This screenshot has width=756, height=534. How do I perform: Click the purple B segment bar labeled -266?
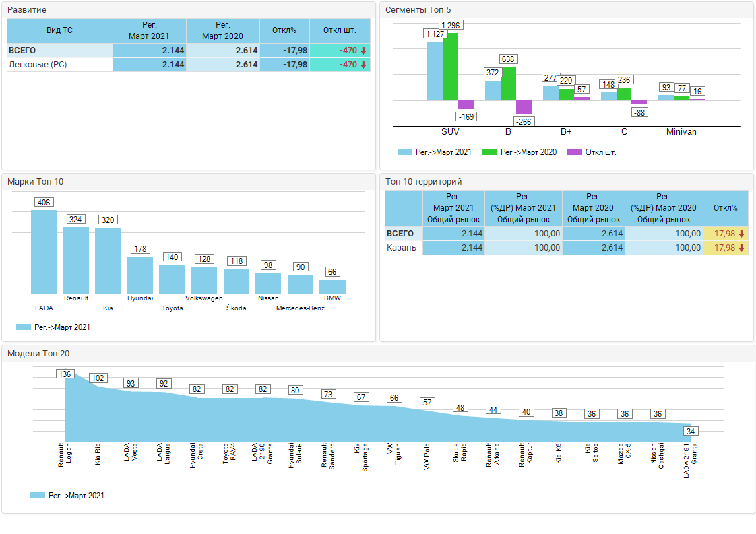coord(524,107)
